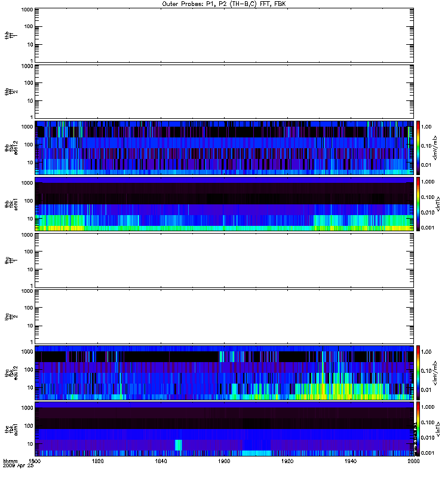Click the plot title 'Outer Probes: P1, P2 (TH-B,C) FFT, FBK'
The width and height of the screenshot is (448, 478).
224,4
